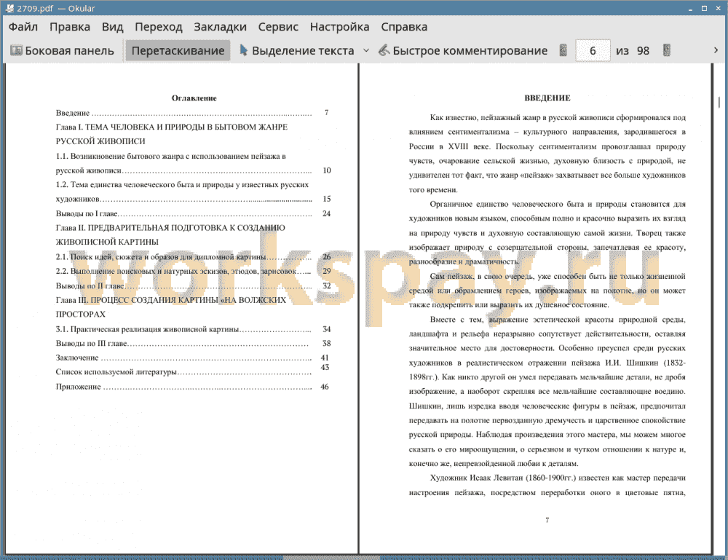Click the Оглавление heading
Viewport: 728px width, 560px height.
pyautogui.click(x=194, y=98)
